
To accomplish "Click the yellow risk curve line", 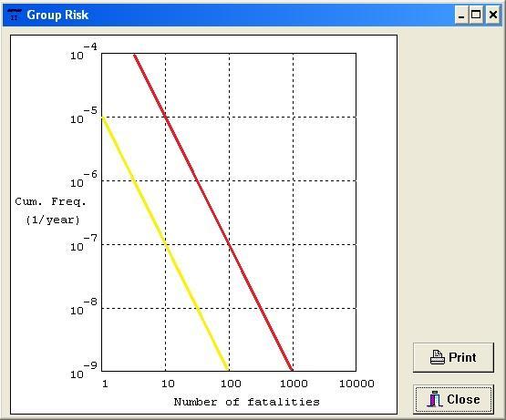I will pyautogui.click(x=165, y=244).
